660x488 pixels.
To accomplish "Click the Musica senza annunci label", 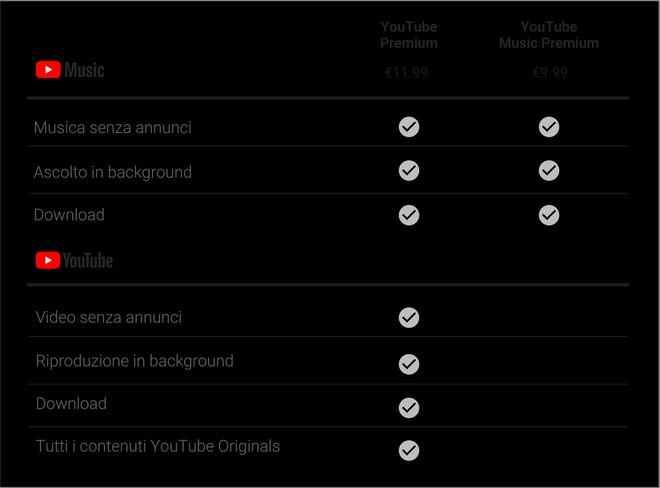I will click(x=113, y=128).
